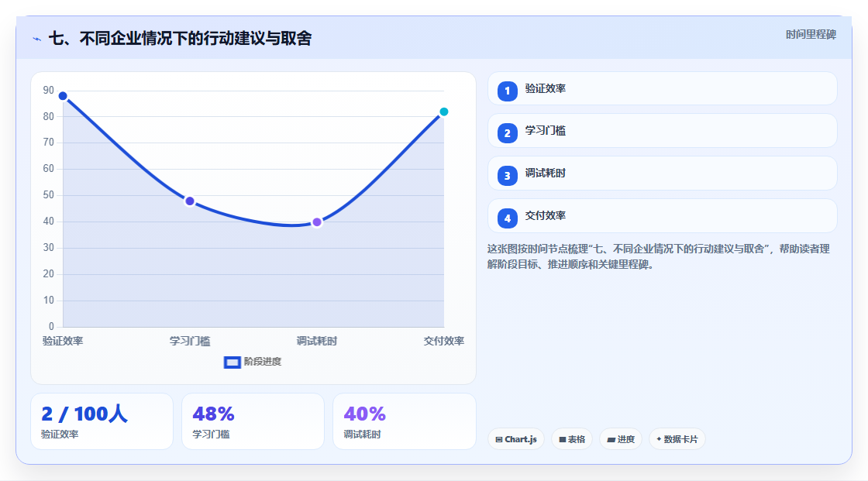868x481 pixels.
Task: Click the number 4 badge for 交付效率
Action: pos(507,218)
